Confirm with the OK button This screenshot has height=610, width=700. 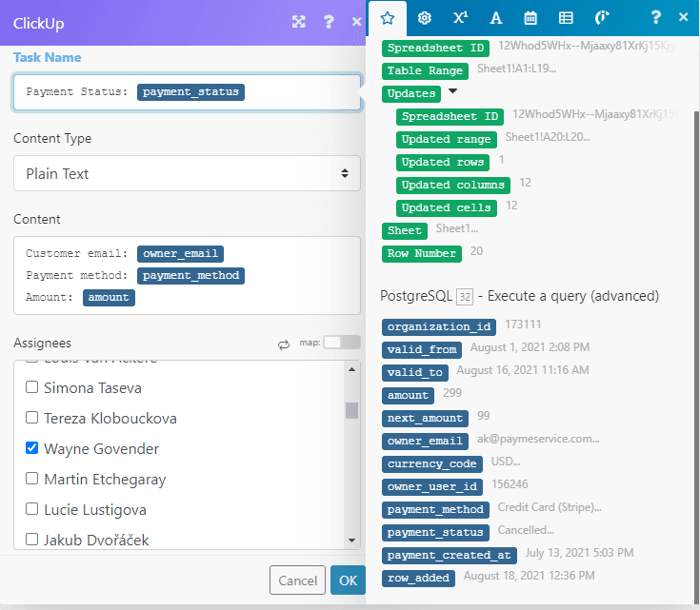click(348, 580)
